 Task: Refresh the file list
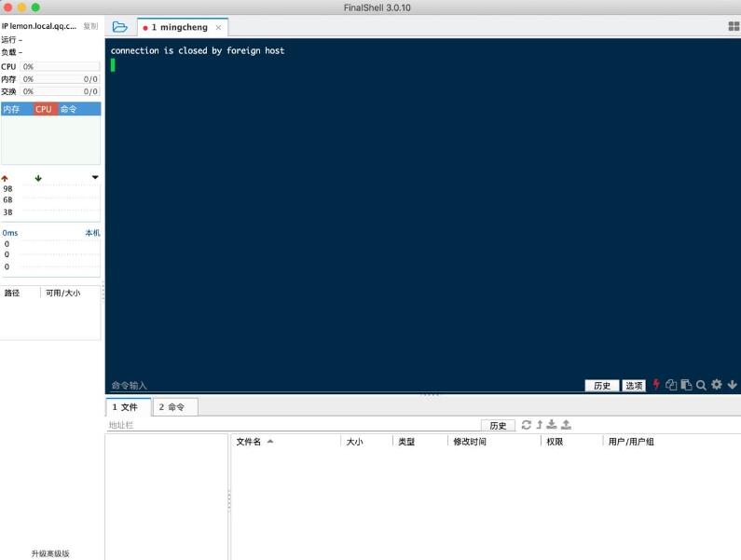(526, 425)
